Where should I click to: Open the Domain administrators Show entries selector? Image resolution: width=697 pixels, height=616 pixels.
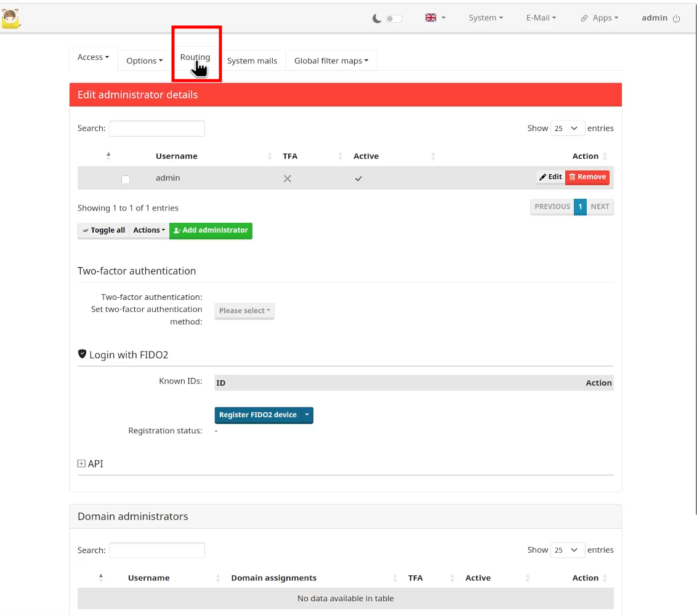click(567, 550)
